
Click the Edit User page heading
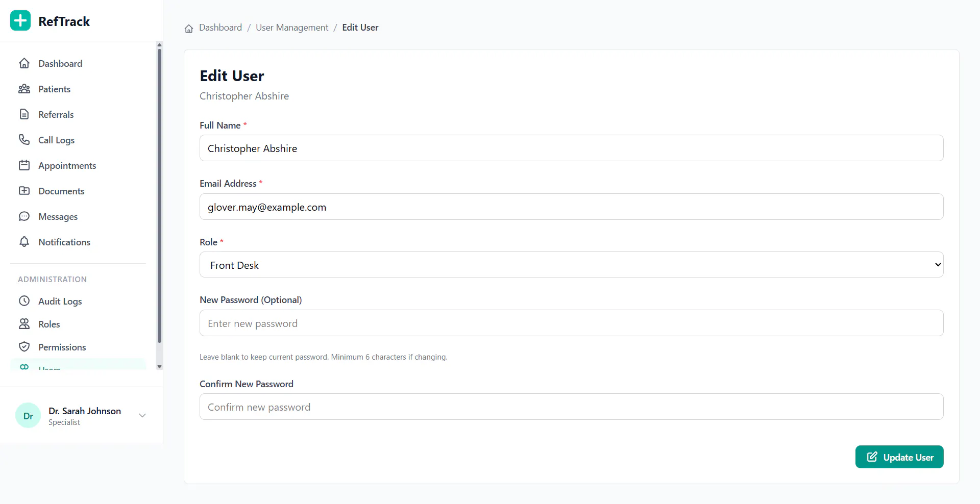(232, 75)
